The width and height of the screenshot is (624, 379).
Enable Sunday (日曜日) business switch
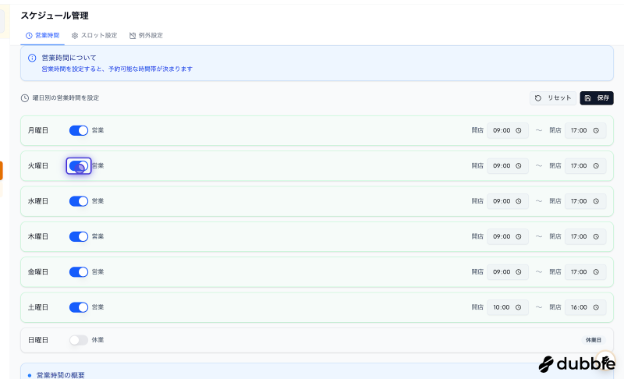click(78, 340)
